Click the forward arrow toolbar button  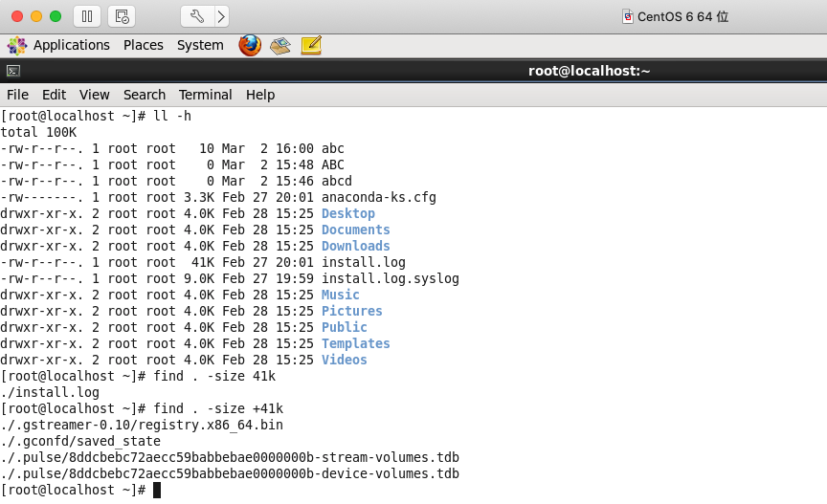click(221, 16)
